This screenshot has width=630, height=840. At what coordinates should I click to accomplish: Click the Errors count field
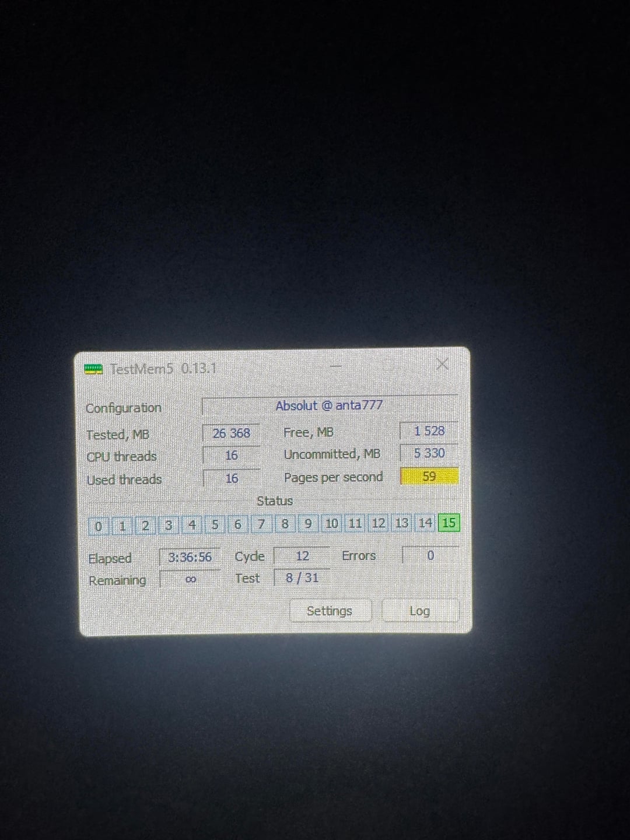(430, 555)
